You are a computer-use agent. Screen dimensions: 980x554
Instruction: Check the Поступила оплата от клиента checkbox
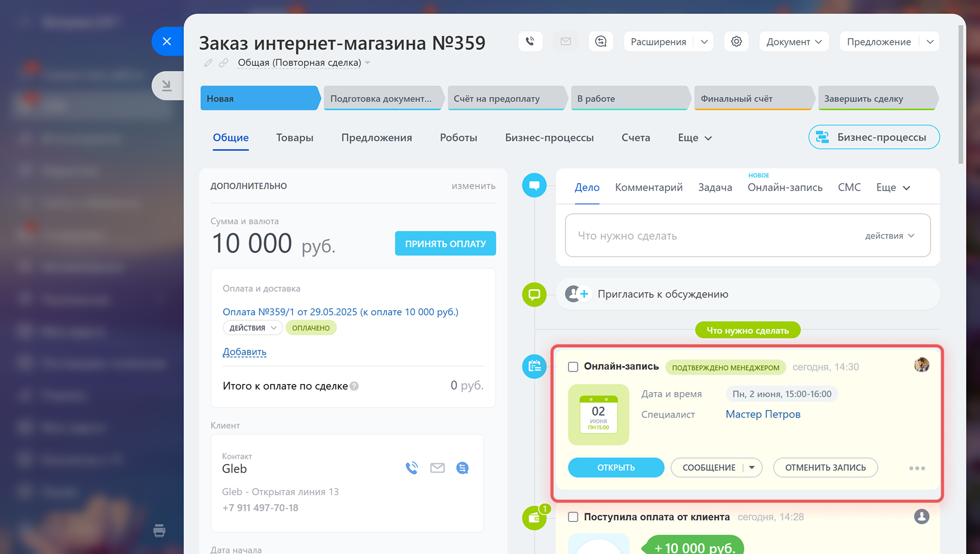pos(573,517)
